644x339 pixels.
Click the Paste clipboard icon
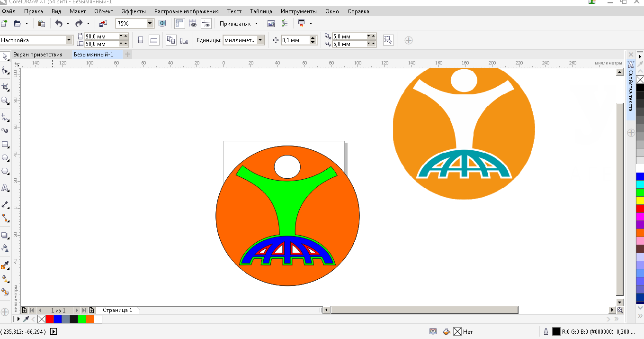coord(42,23)
